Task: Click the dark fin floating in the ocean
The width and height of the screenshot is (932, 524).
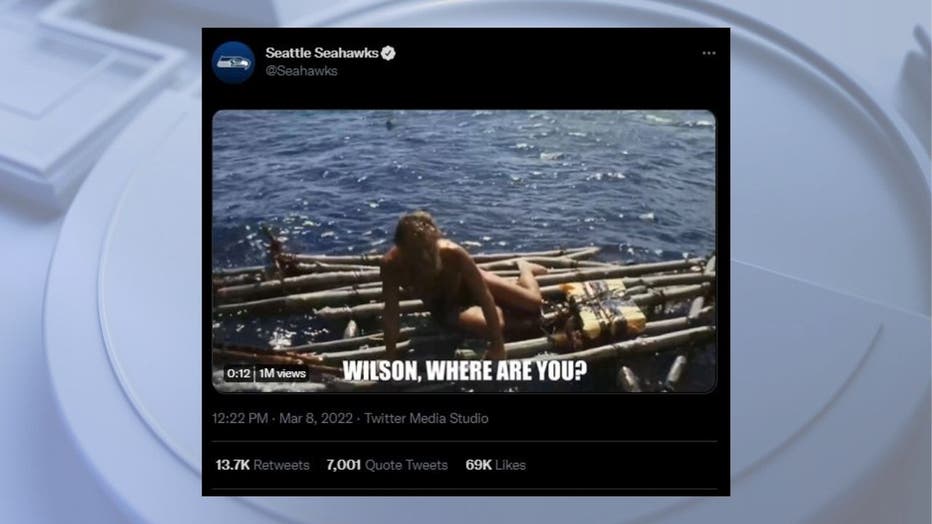Action: 390,125
